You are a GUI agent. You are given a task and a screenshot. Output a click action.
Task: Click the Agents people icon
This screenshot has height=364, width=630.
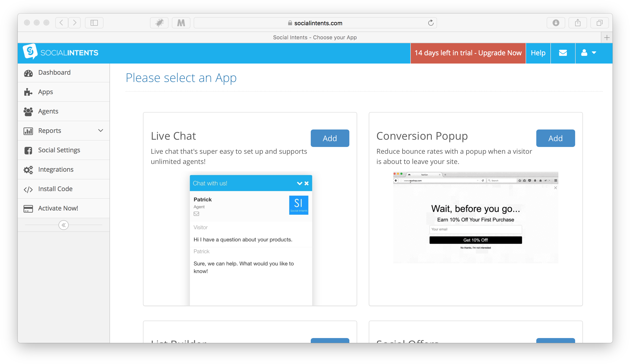click(x=28, y=112)
